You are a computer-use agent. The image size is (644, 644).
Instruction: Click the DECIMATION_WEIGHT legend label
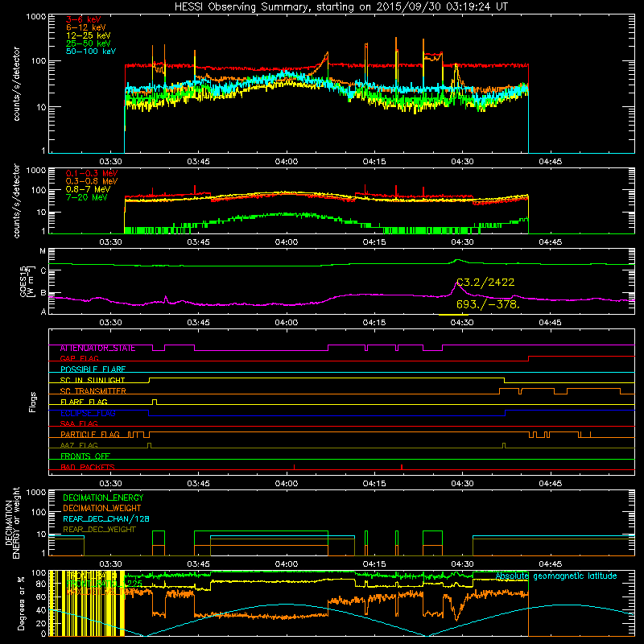point(102,508)
